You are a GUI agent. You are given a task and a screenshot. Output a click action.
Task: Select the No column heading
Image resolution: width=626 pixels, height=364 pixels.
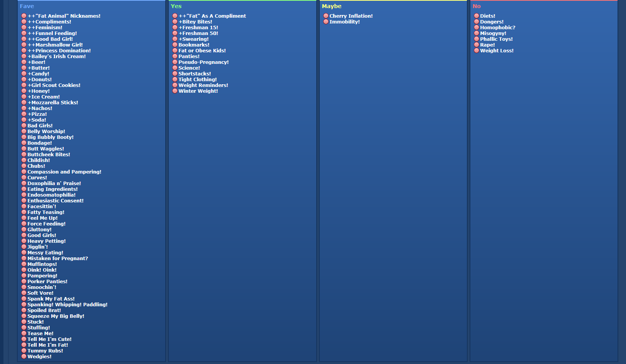coord(477,6)
